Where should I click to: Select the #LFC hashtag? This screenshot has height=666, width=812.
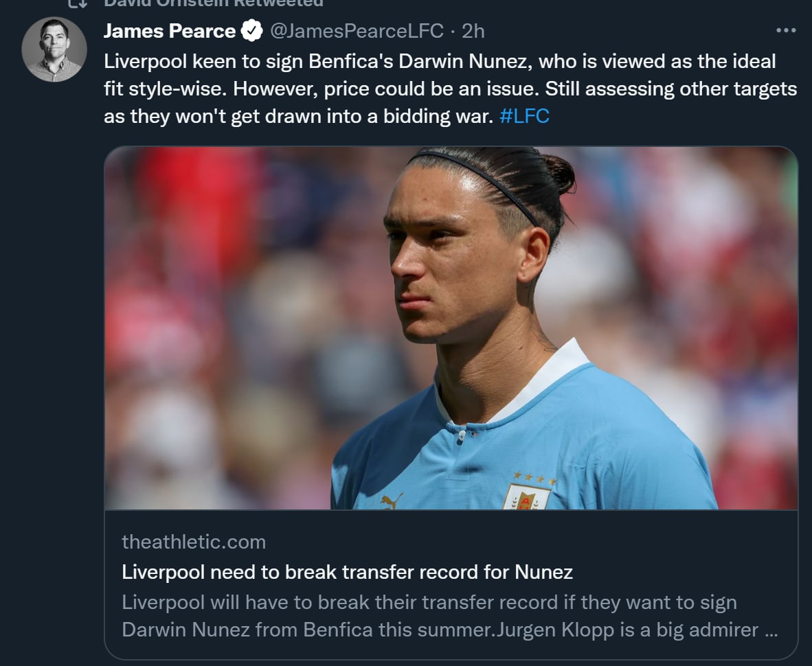click(x=524, y=116)
